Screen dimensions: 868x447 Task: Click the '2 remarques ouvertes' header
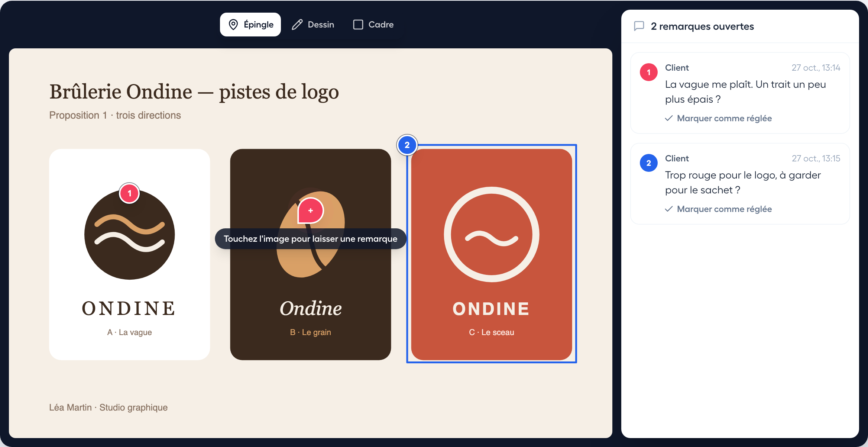(x=702, y=26)
